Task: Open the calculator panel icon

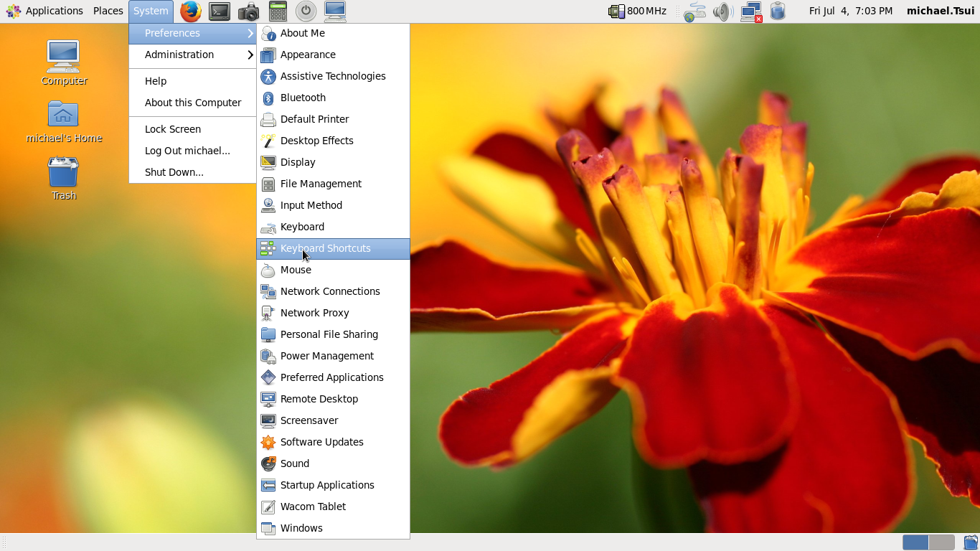Action: click(278, 11)
